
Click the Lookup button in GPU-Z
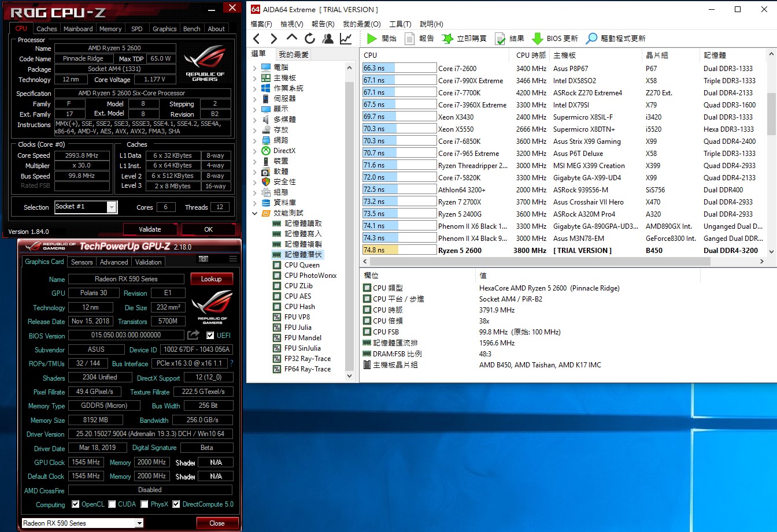[211, 279]
